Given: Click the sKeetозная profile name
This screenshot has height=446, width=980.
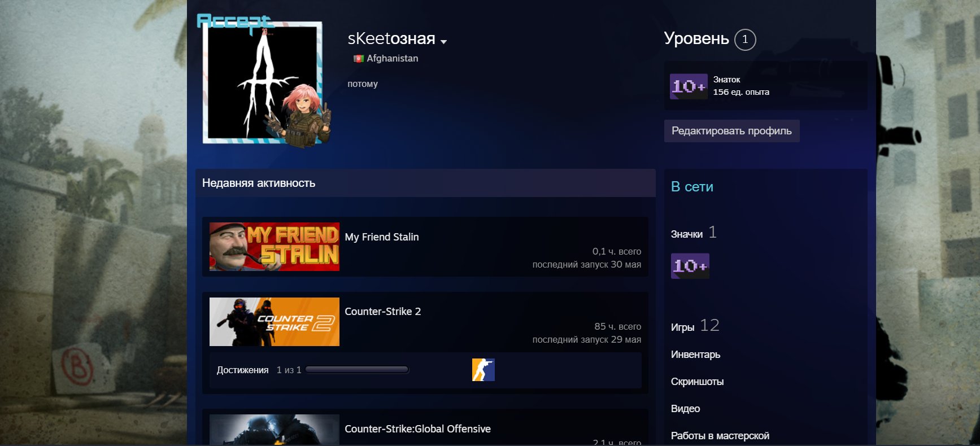Looking at the screenshot, I should (391, 38).
